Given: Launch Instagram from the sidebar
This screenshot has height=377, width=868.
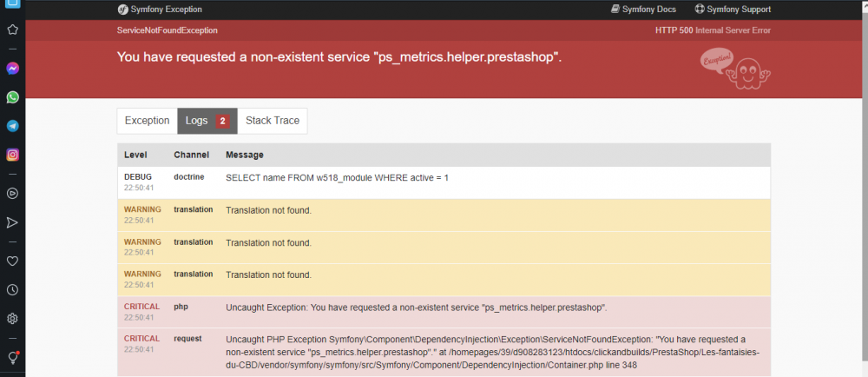Looking at the screenshot, I should [x=13, y=155].
